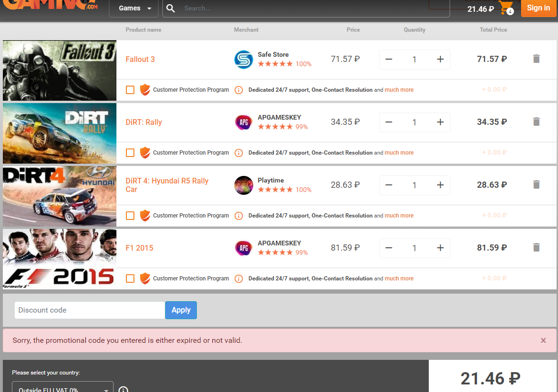Screen dimensions: 558x392
Task: Click the info icon beside country selector
Action: [x=123, y=389]
